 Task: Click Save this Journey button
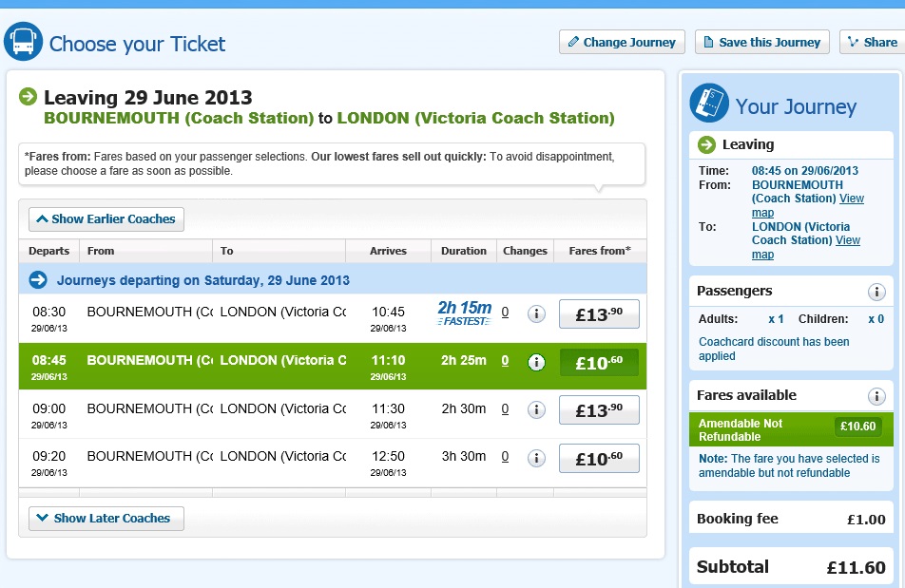point(761,42)
